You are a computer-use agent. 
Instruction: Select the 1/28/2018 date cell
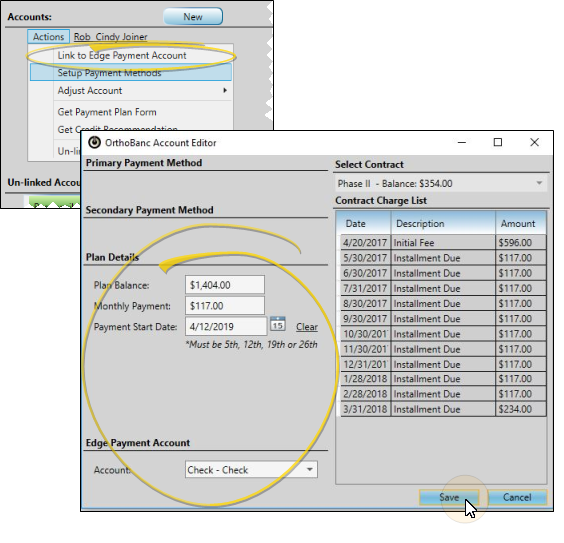365,379
